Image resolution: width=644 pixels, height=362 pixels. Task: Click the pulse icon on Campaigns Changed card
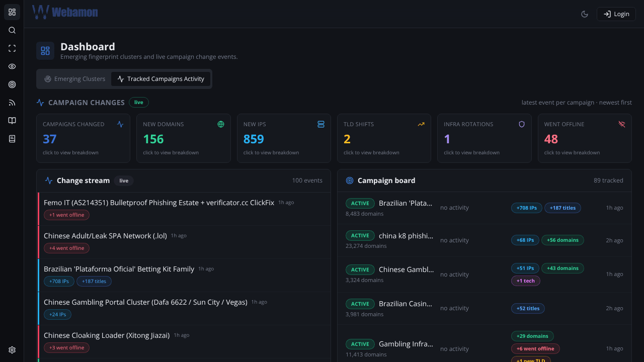coord(120,124)
